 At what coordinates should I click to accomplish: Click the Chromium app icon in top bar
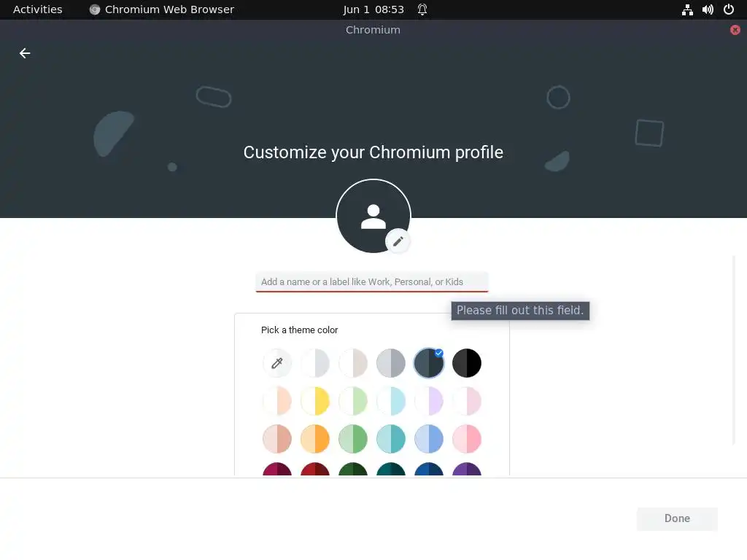pyautogui.click(x=95, y=9)
